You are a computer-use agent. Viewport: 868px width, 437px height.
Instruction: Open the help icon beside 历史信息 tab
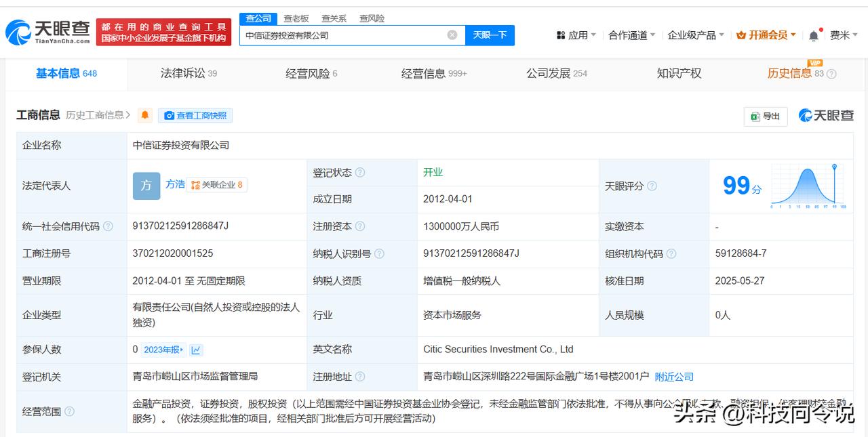(x=831, y=74)
